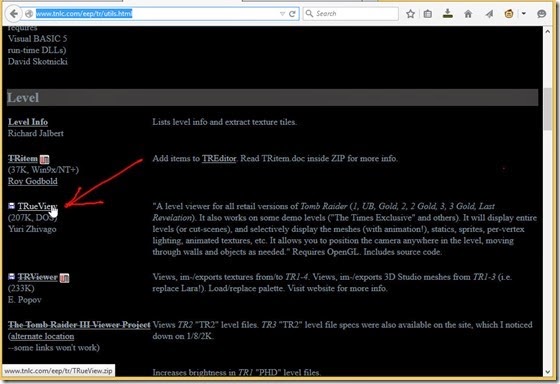Click the disk icon before TRueView
This screenshot has height=384, width=560.
[12, 206]
